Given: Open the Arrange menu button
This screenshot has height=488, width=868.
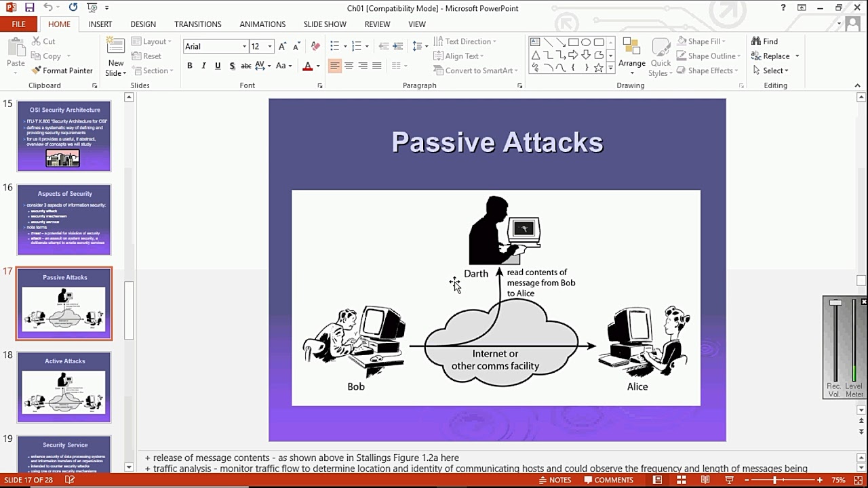Looking at the screenshot, I should 632,57.
